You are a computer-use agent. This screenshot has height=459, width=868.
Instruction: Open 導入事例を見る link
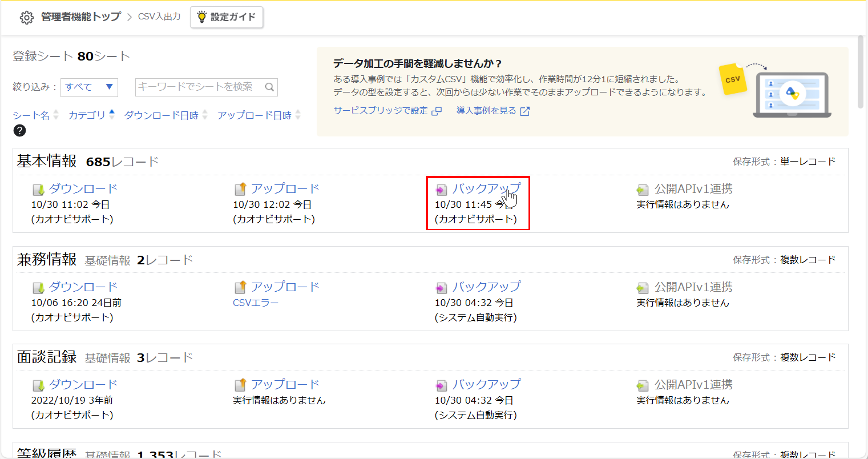(486, 111)
